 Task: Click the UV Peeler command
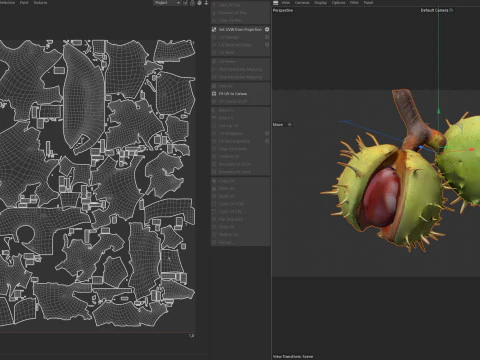(x=227, y=62)
